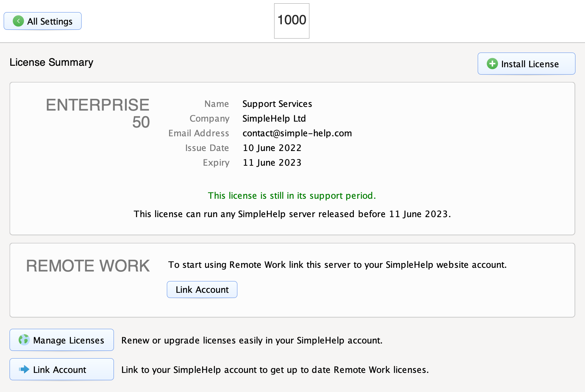Click the license count 50

tap(141, 122)
